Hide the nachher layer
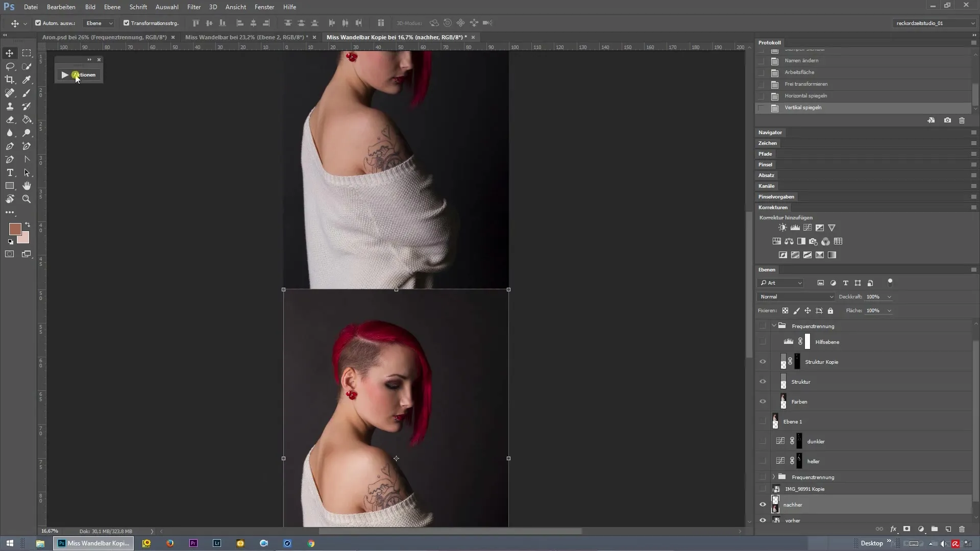Screen dimensions: 980x551 click(x=763, y=505)
